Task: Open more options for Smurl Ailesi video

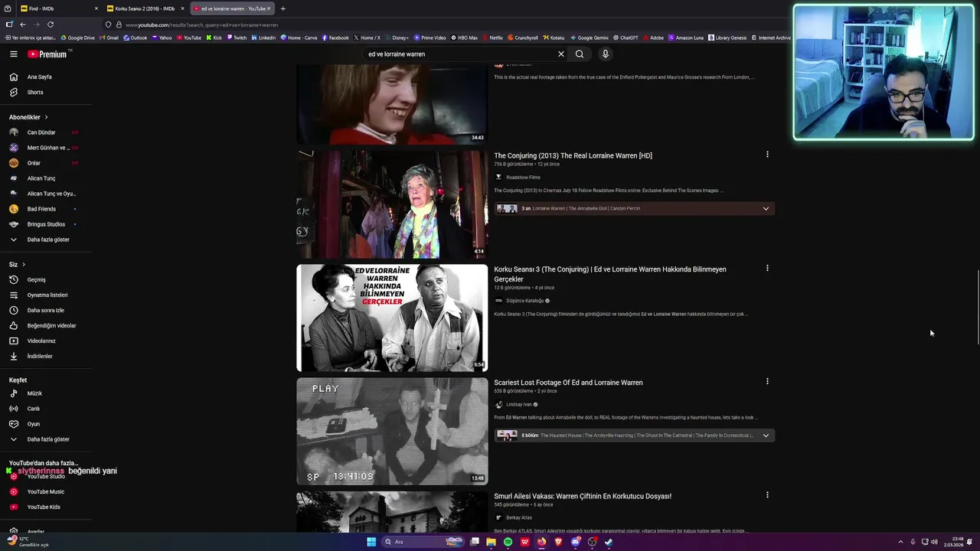Action: (766, 494)
